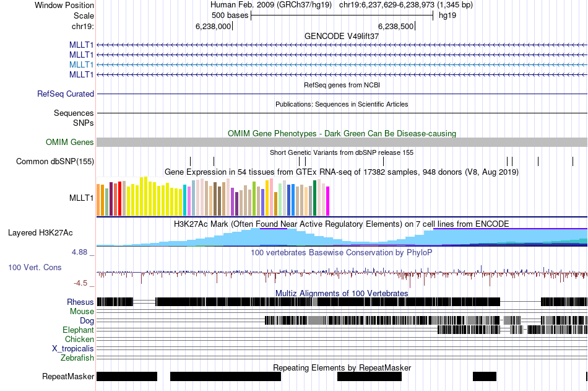Click the MLLT1 GTEx expression track label
The width and height of the screenshot is (588, 391).
(x=81, y=198)
